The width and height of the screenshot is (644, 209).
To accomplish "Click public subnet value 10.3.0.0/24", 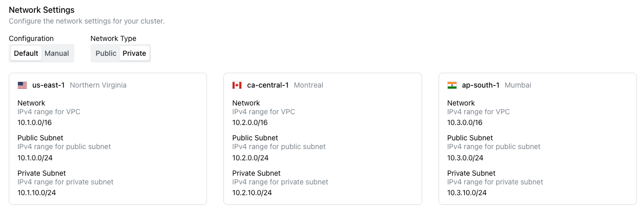I will click(x=466, y=158).
